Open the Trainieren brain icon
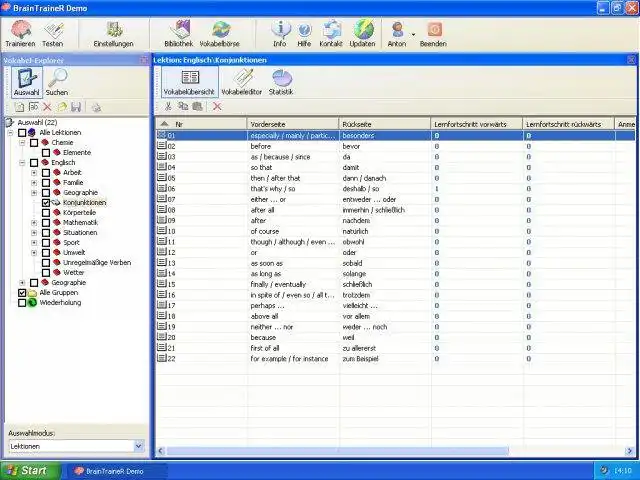Screen dimensions: 640x480 click(20, 33)
